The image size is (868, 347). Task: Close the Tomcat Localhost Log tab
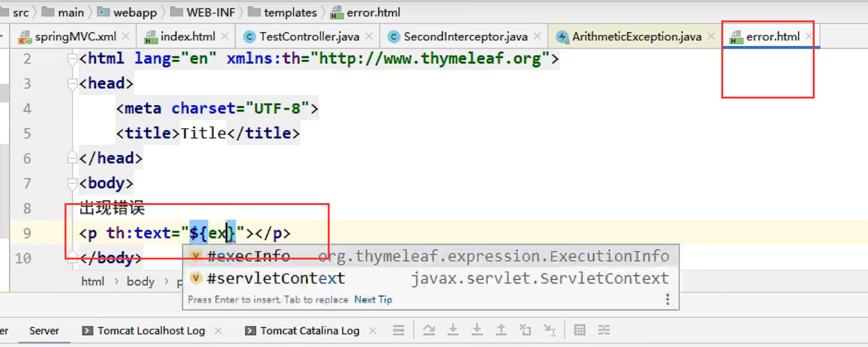219,331
